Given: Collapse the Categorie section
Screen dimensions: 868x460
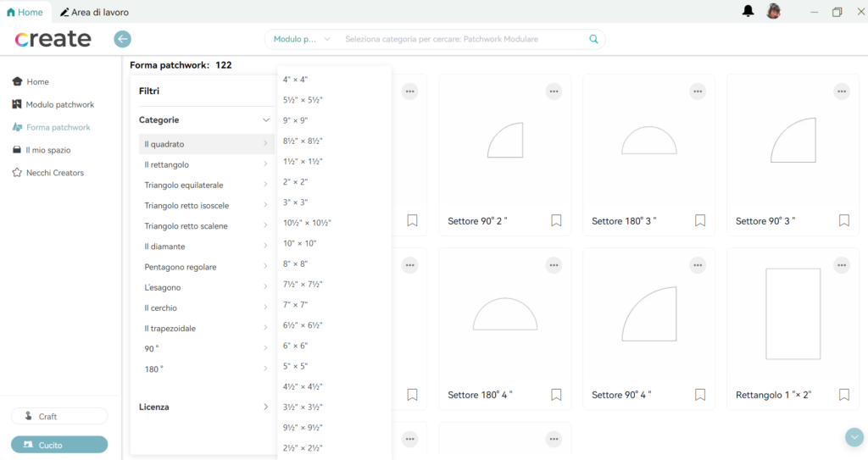Looking at the screenshot, I should tap(265, 120).
